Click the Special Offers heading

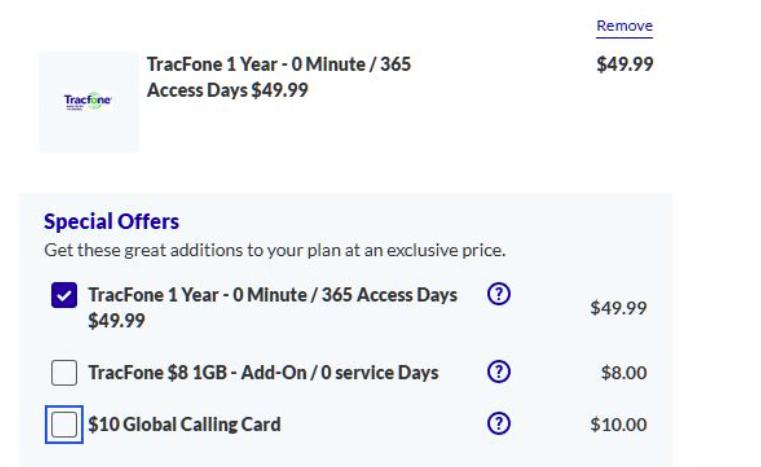coord(112,221)
